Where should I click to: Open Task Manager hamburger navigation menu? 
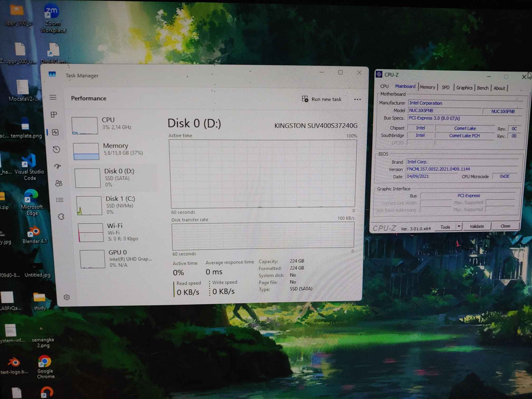[53, 98]
